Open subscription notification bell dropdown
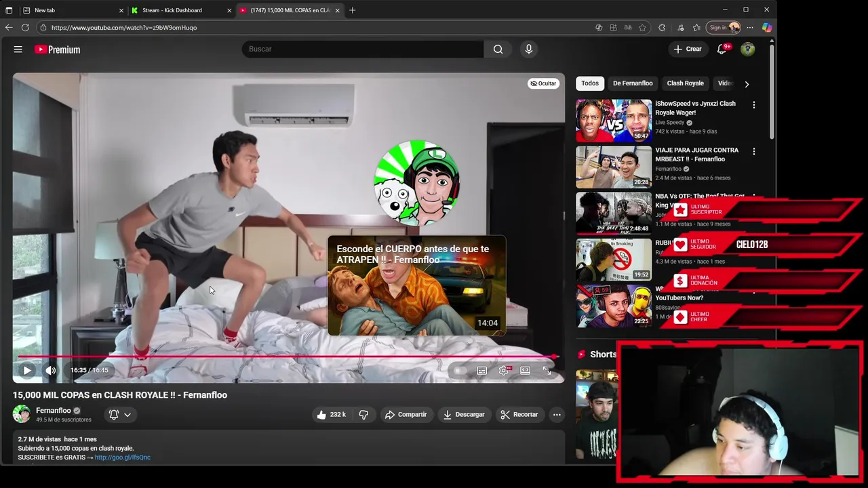Screen dimensions: 868x488 (x=120, y=414)
